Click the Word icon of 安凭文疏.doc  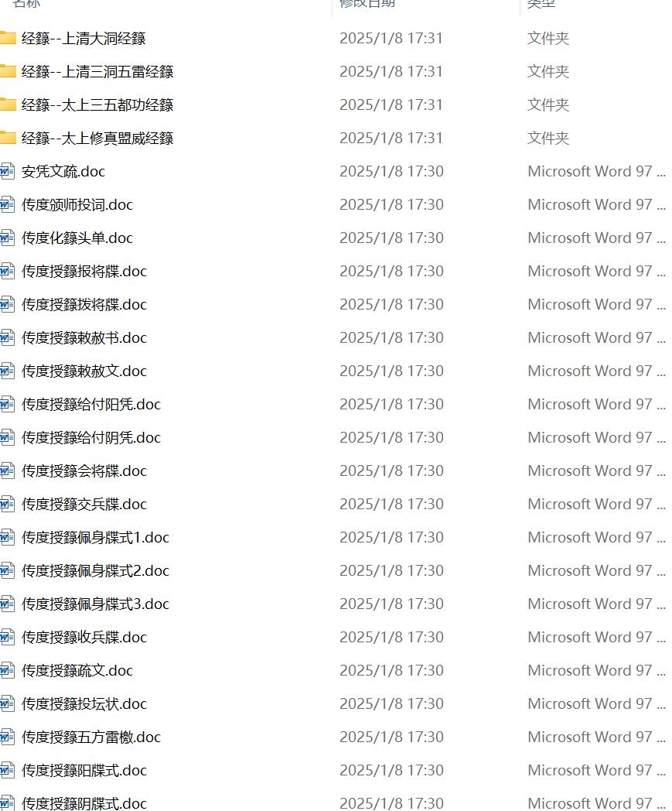(x=8, y=171)
